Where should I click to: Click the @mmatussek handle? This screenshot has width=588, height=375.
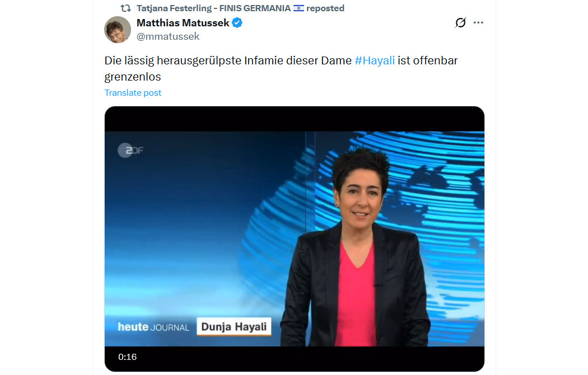click(168, 36)
